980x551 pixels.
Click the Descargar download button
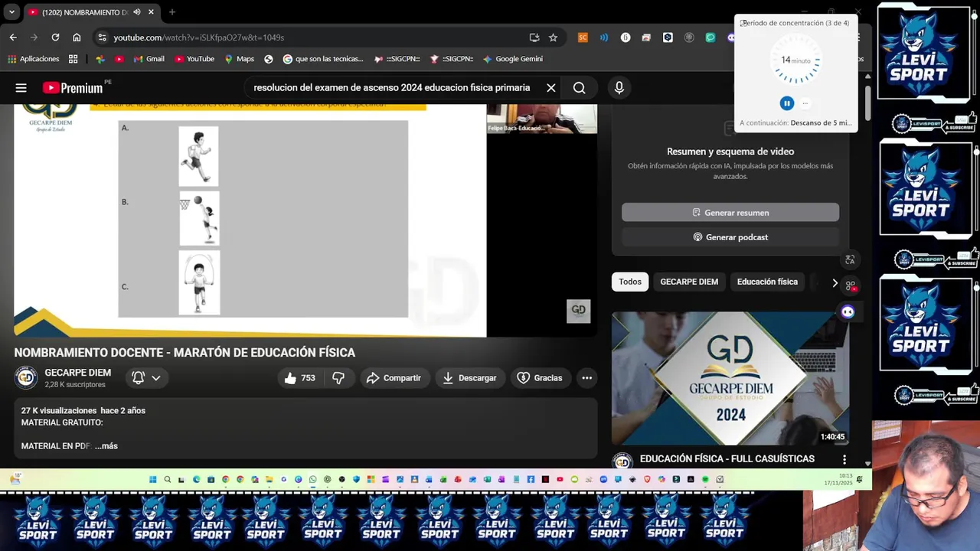tap(469, 378)
